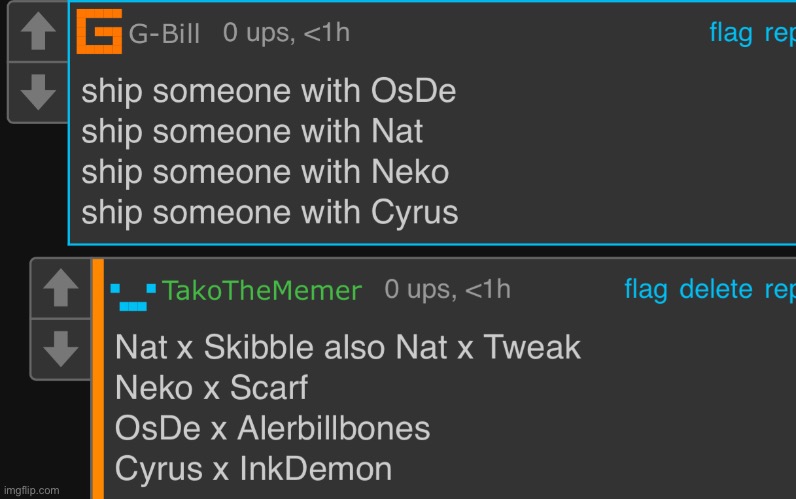The width and height of the screenshot is (796, 499).
Task: Upvote G-Bill's comment
Action: [x=38, y=31]
